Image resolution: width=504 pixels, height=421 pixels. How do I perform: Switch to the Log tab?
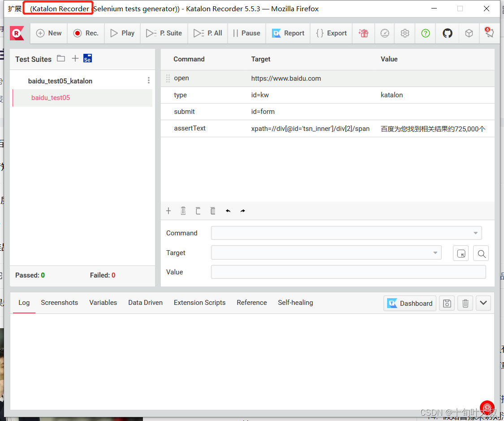pyautogui.click(x=24, y=303)
